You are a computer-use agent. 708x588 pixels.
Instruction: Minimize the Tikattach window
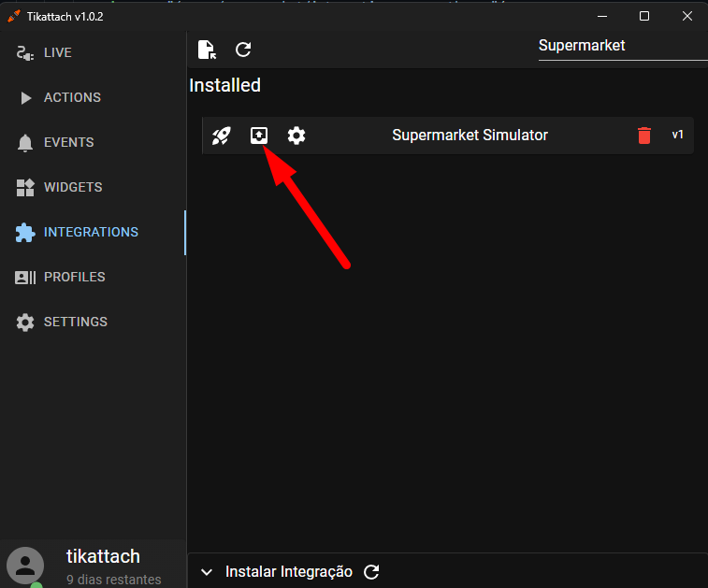[x=602, y=16]
